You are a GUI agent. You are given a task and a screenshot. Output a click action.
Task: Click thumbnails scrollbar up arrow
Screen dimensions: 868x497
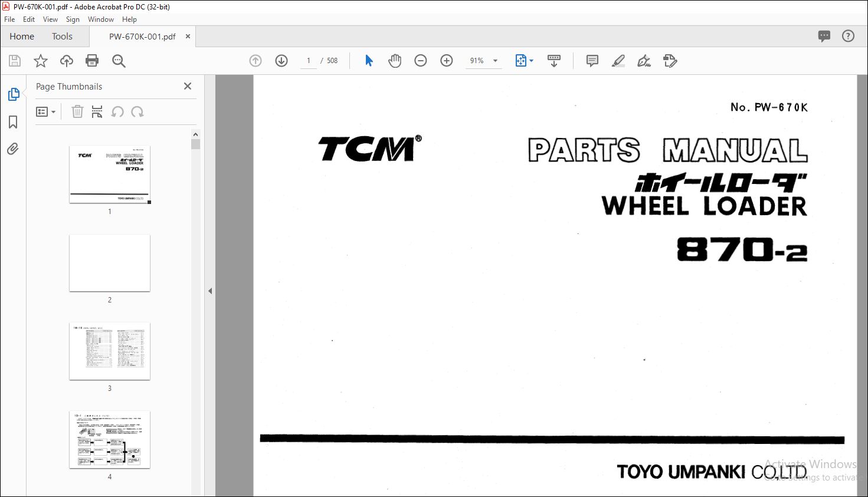point(196,134)
